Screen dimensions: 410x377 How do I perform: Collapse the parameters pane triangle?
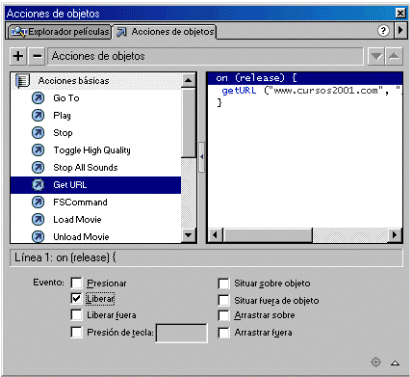point(395,363)
